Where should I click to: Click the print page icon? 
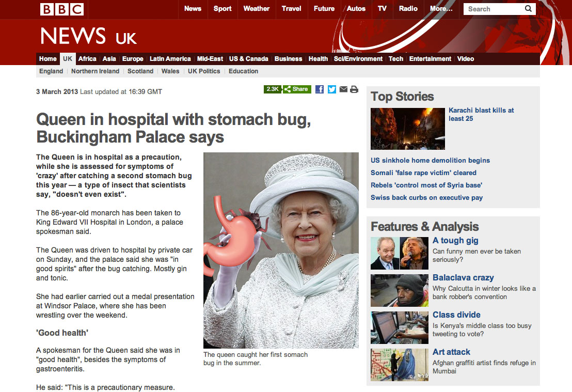[354, 89]
